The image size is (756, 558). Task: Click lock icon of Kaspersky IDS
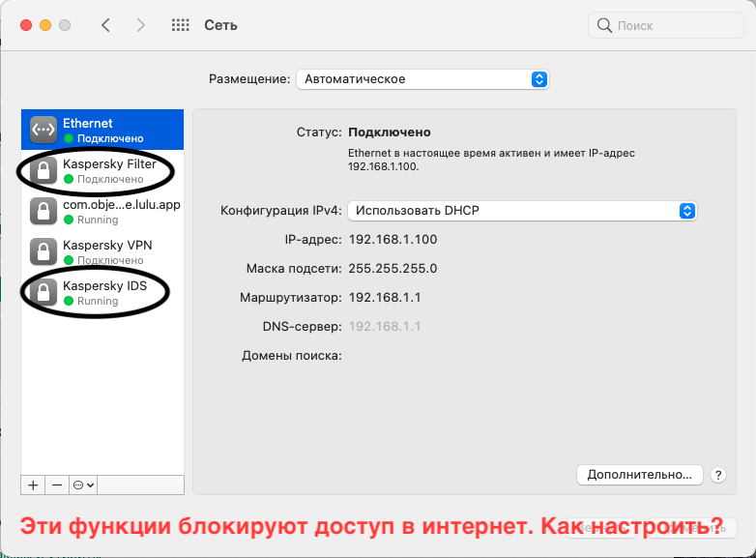(x=44, y=292)
